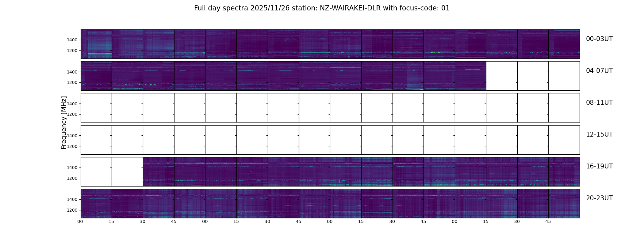Click the leftmost '00' x-axis tick label
644x245 pixels.
80,222
